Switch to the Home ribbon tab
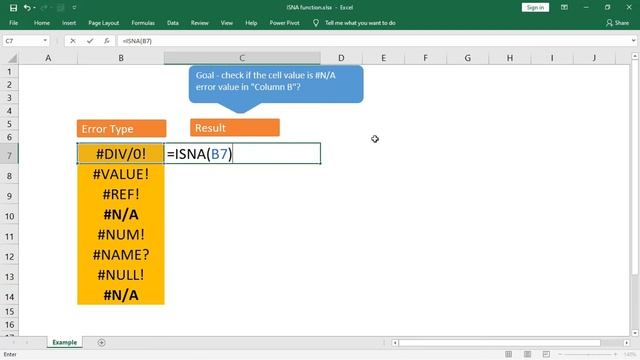The width and height of the screenshot is (640, 360). [42, 23]
